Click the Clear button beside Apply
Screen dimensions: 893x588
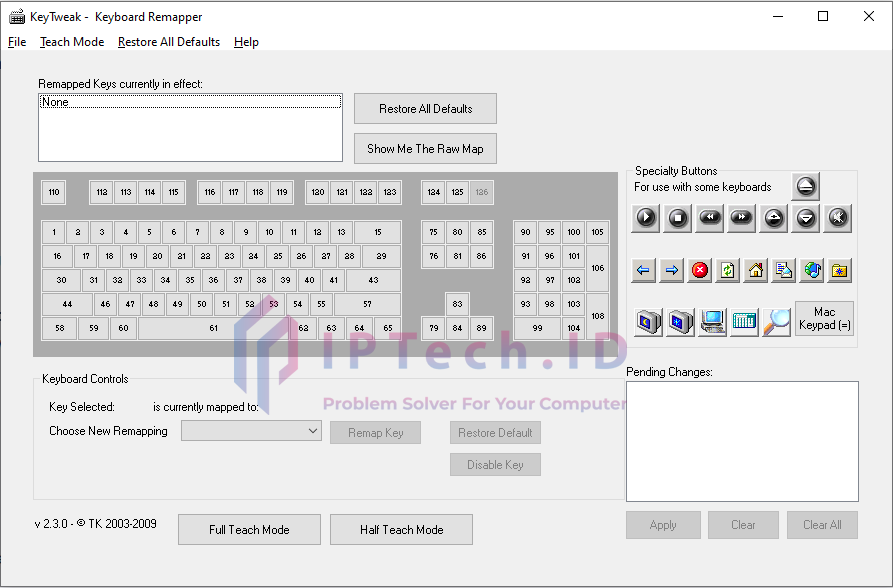click(x=743, y=525)
